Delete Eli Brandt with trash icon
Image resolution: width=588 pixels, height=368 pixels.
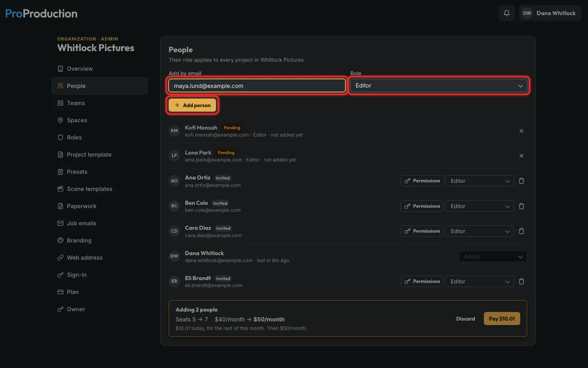[x=521, y=281]
